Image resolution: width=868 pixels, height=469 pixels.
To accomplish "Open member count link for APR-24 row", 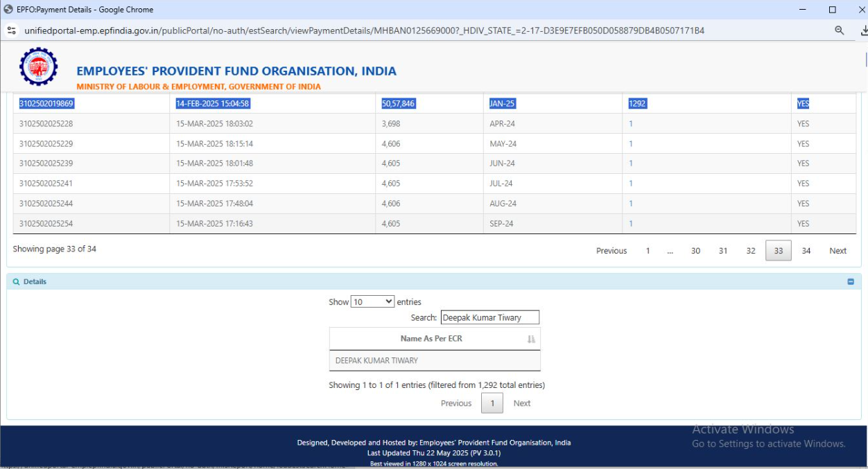I will 631,124.
